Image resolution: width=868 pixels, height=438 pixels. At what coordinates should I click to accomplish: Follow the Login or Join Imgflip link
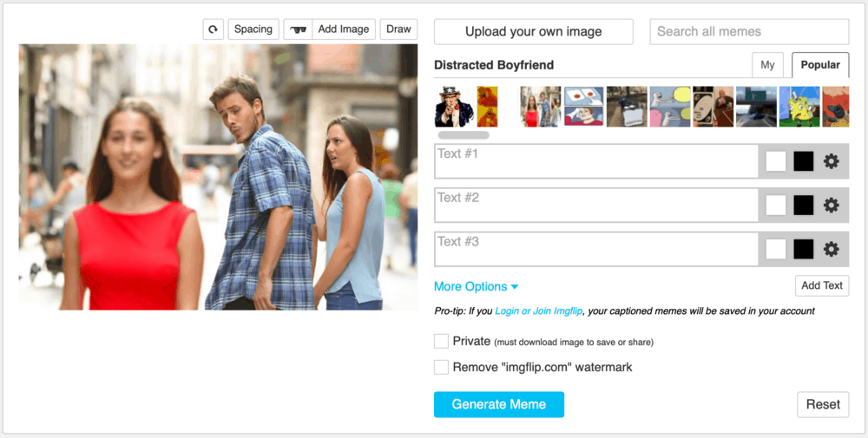coord(539,311)
